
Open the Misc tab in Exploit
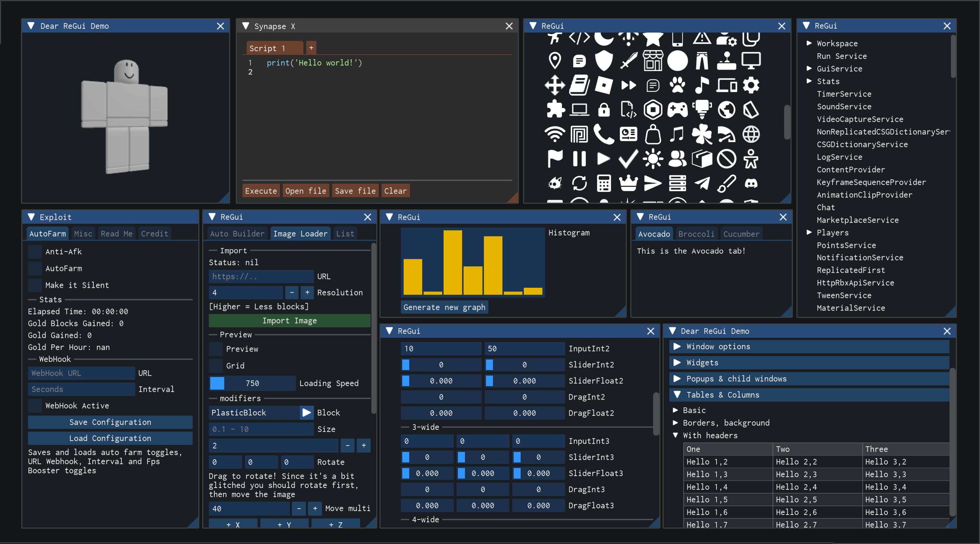click(x=83, y=234)
